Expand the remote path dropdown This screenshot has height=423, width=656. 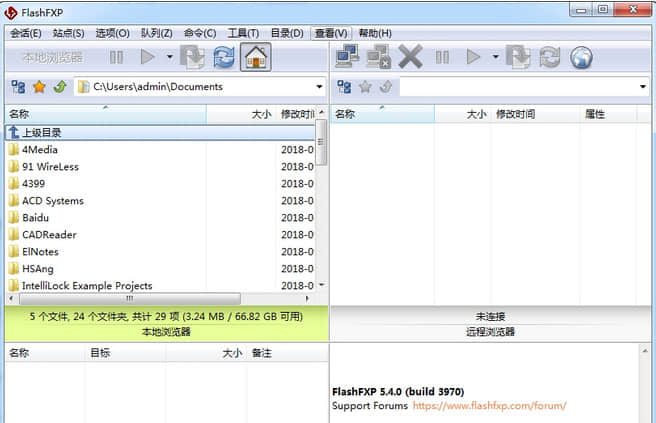(643, 87)
